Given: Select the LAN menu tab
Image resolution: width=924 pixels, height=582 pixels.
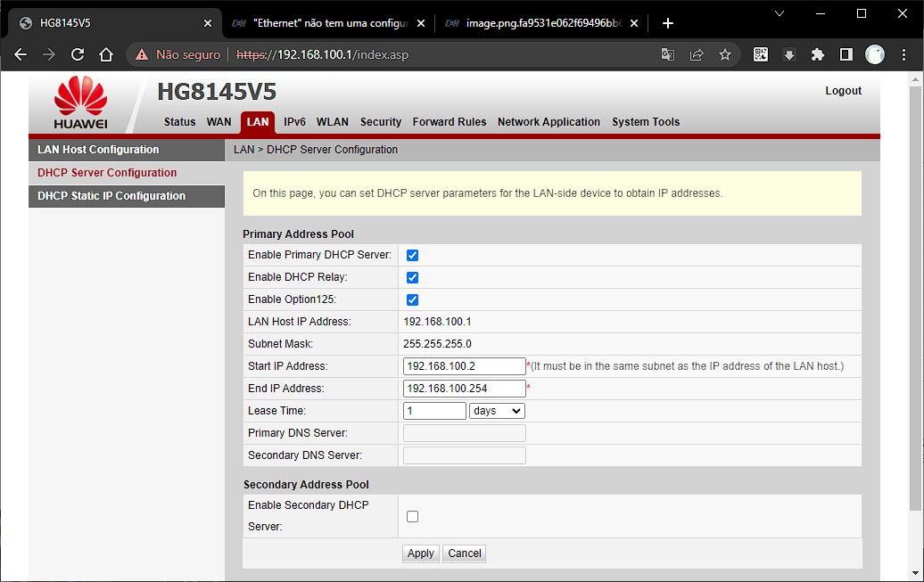Looking at the screenshot, I should coord(258,122).
